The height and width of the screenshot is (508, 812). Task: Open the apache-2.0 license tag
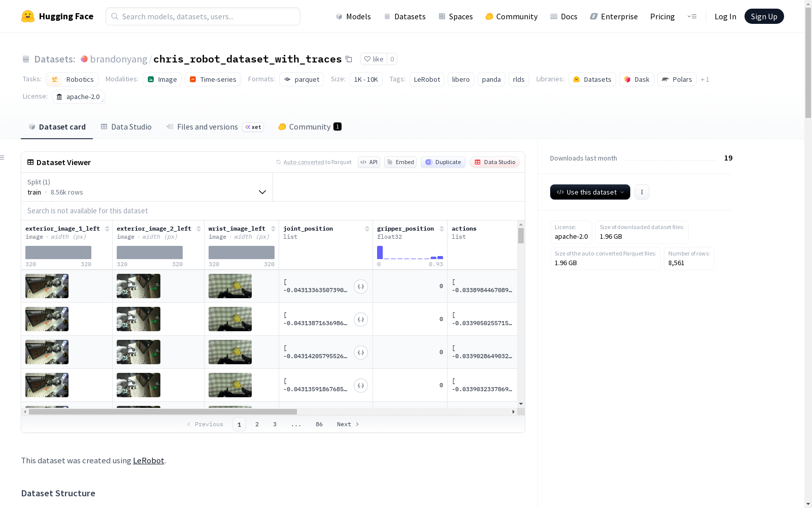[78, 97]
